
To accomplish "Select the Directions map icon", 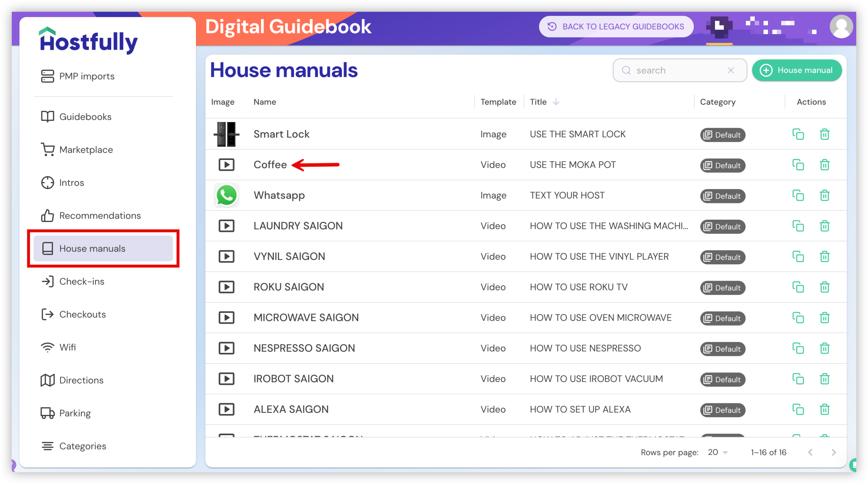I will click(x=48, y=380).
